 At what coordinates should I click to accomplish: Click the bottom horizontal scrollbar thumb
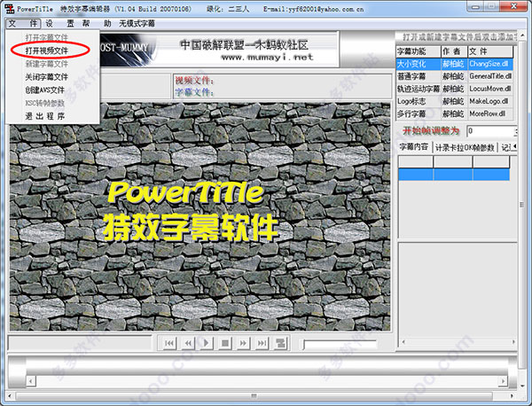pyautogui.click(x=254, y=396)
